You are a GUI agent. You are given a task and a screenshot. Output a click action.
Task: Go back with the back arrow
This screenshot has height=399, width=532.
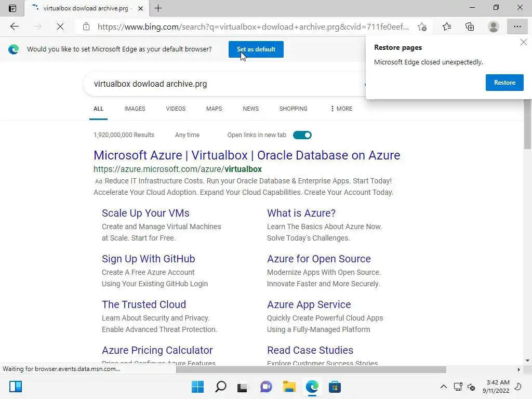[x=14, y=26]
